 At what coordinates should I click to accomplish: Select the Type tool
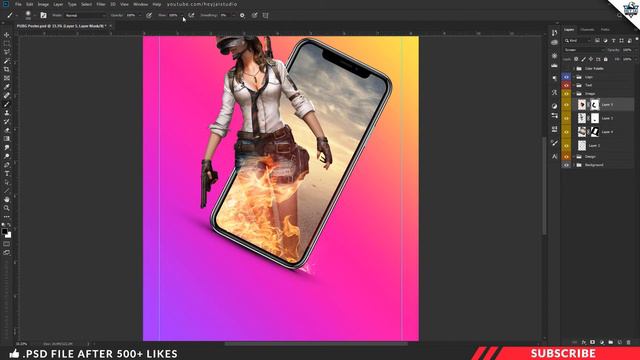pyautogui.click(x=7, y=173)
